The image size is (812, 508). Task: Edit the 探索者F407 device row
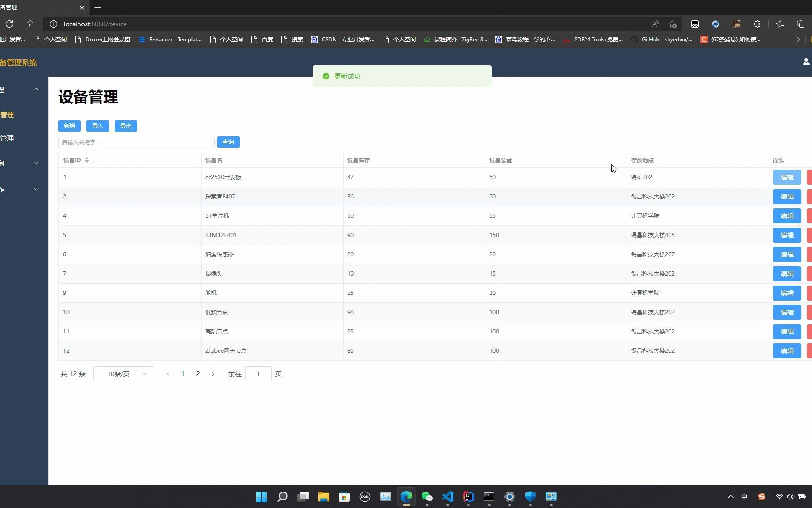[787, 197]
